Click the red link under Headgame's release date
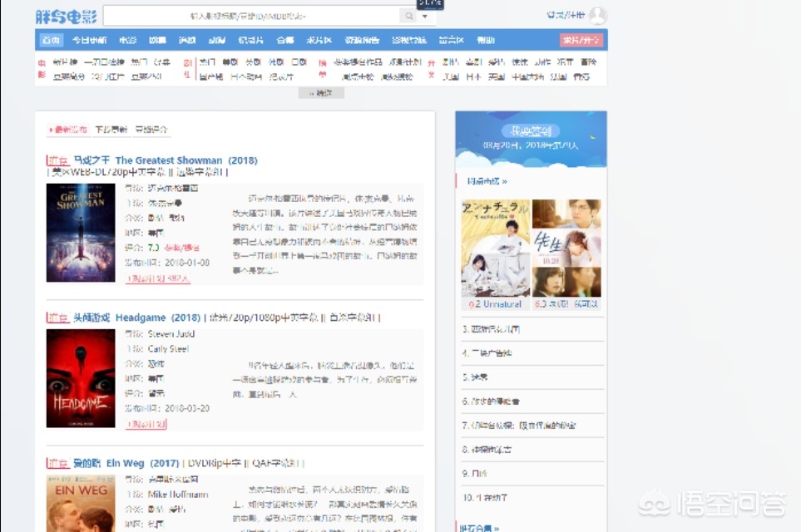Image resolution: width=801 pixels, height=532 pixels. tap(146, 424)
